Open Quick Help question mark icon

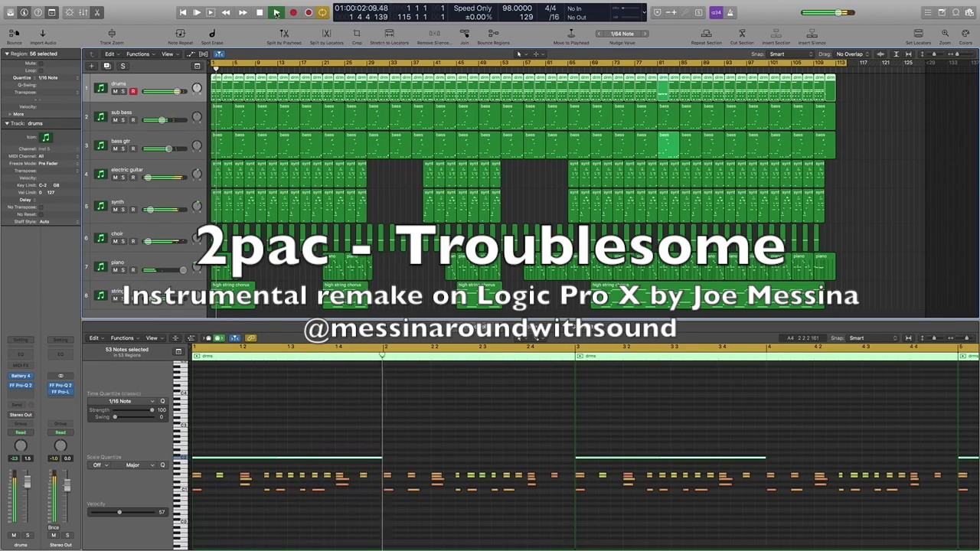(x=38, y=12)
